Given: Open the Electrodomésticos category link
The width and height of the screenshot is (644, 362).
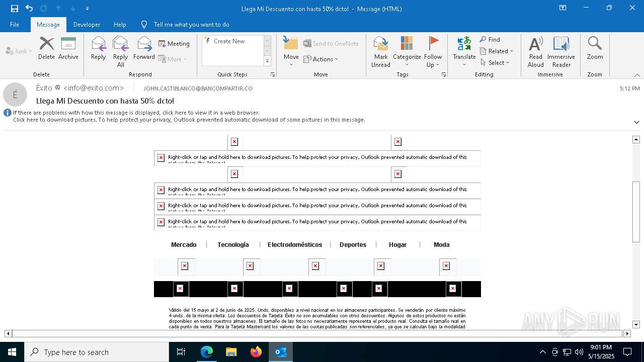Looking at the screenshot, I should 295,244.
